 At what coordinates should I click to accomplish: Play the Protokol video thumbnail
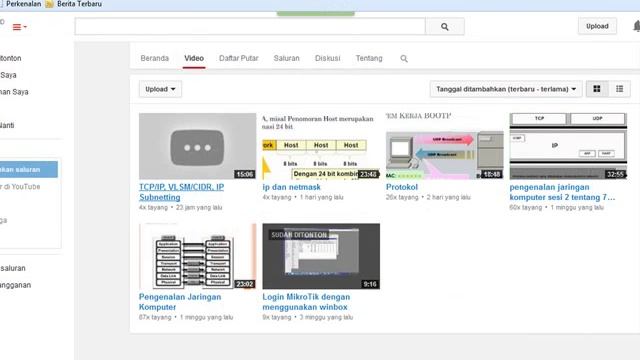[444, 146]
